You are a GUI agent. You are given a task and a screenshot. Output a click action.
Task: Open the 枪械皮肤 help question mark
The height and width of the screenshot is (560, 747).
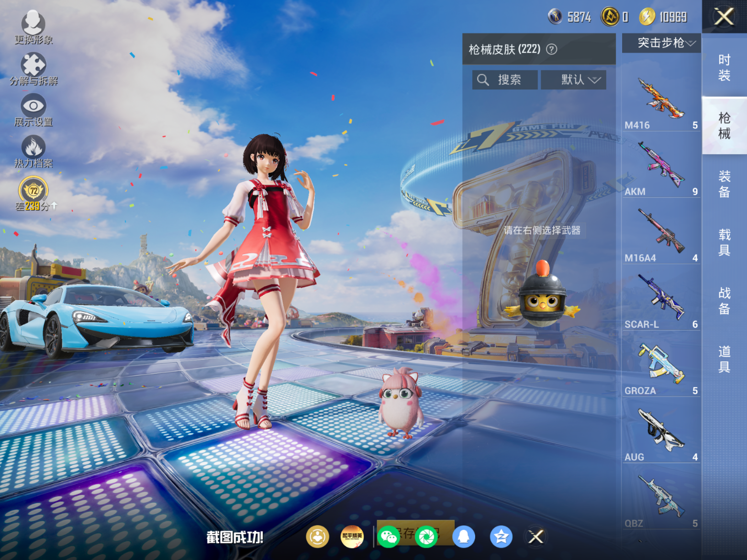coord(552,49)
